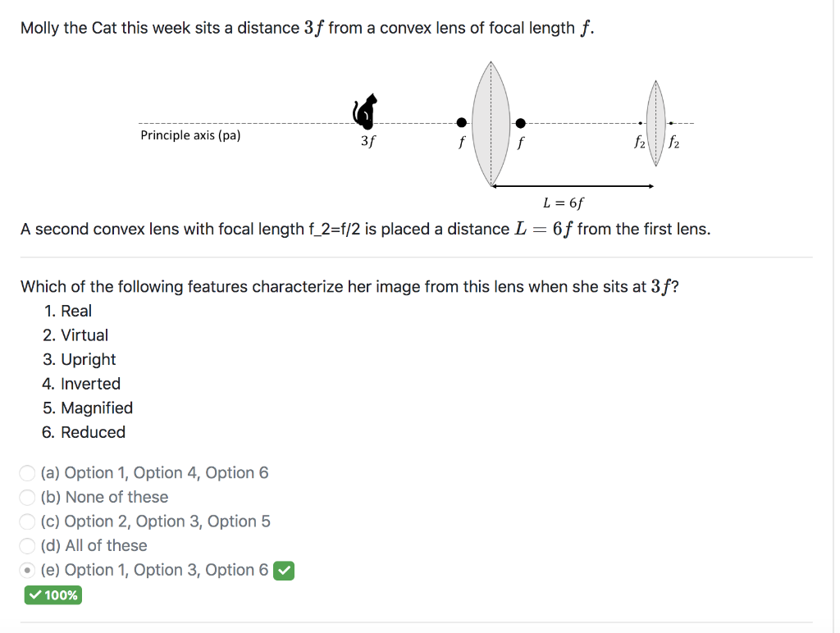Click the 3f label below the cat
The width and height of the screenshot is (840, 633).
pos(367,141)
